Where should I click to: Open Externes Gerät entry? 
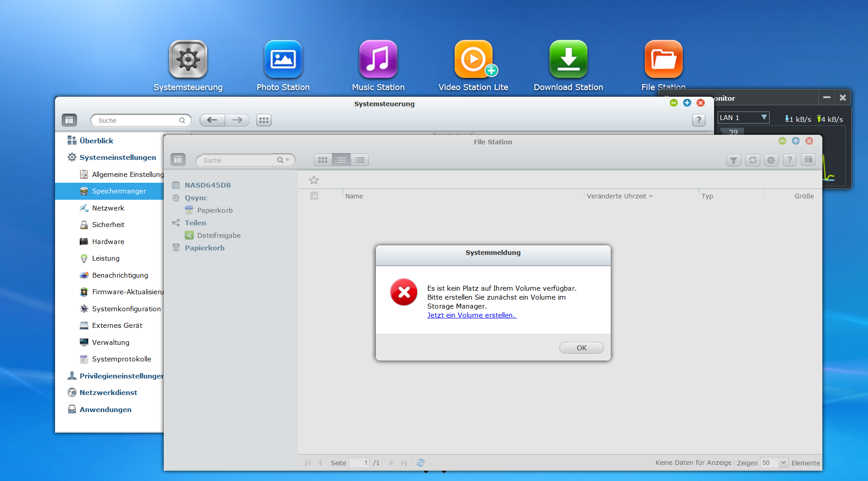point(117,325)
